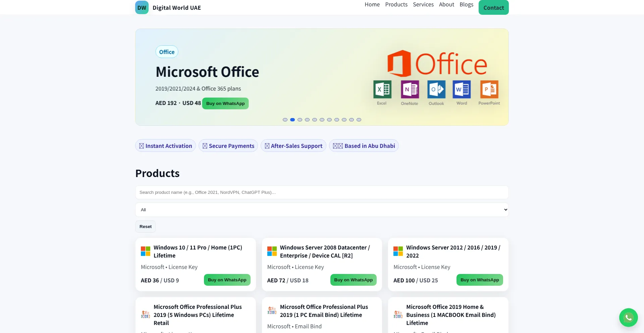Click Windows logo on Server 2012 / 2016 card

click(398, 251)
